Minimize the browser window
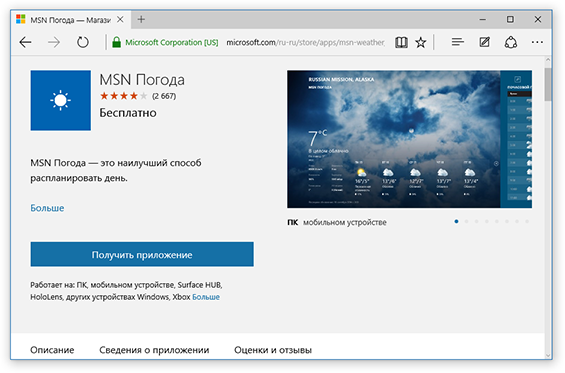565x373 pixels. click(482, 19)
